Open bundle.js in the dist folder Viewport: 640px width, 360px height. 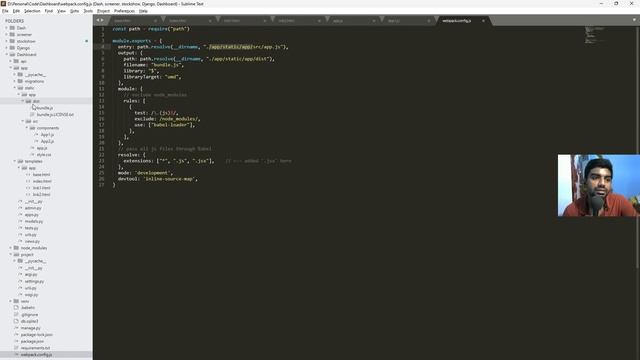tap(45, 108)
